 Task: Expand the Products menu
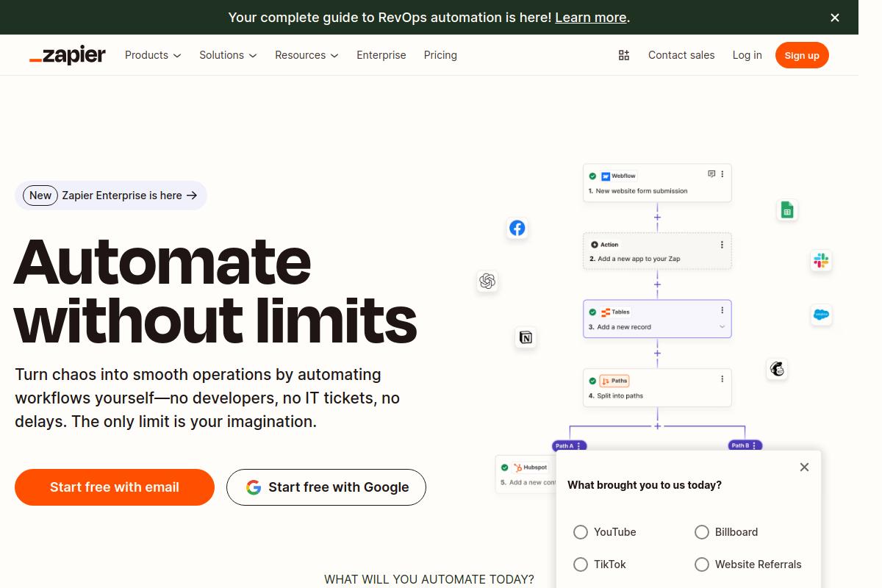153,55
